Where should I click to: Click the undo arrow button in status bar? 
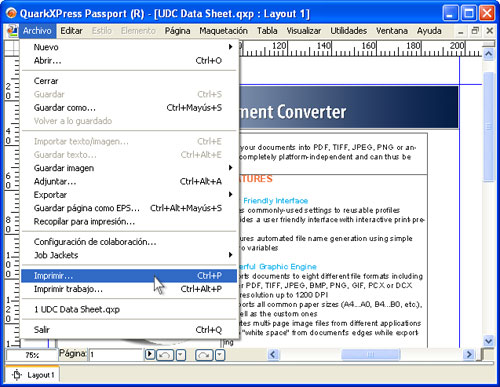165,355
